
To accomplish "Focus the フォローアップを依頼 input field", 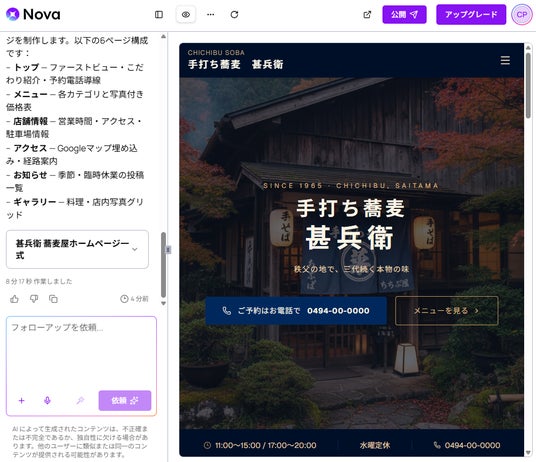I will coord(81,352).
